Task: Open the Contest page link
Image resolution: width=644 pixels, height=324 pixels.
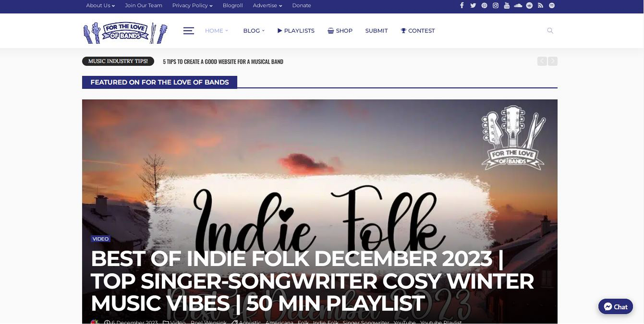Action: [418, 31]
